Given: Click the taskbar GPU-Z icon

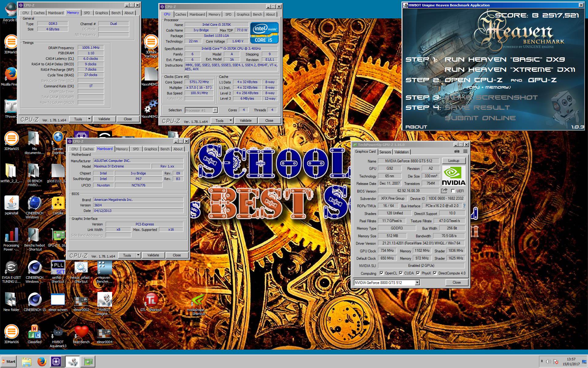Looking at the screenshot, I should tap(88, 362).
